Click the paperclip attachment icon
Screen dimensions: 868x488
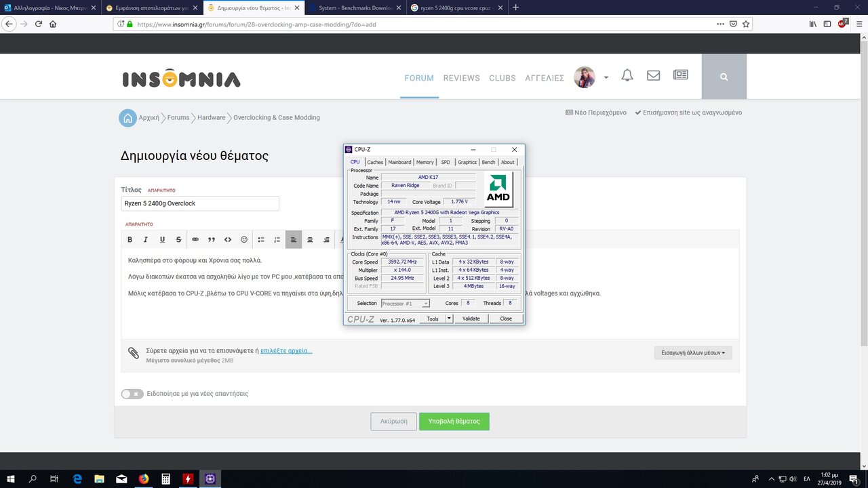click(x=134, y=352)
